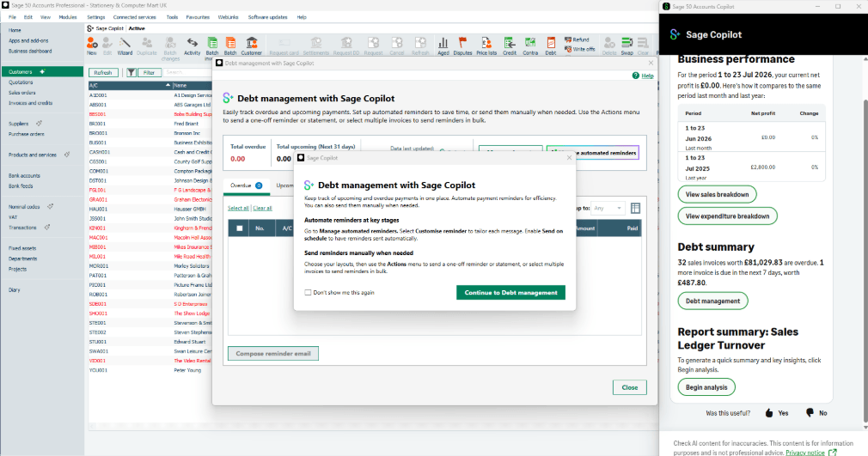Viewport: 868px width, 456px height.
Task: Open the Privacy notice link
Action: click(805, 453)
